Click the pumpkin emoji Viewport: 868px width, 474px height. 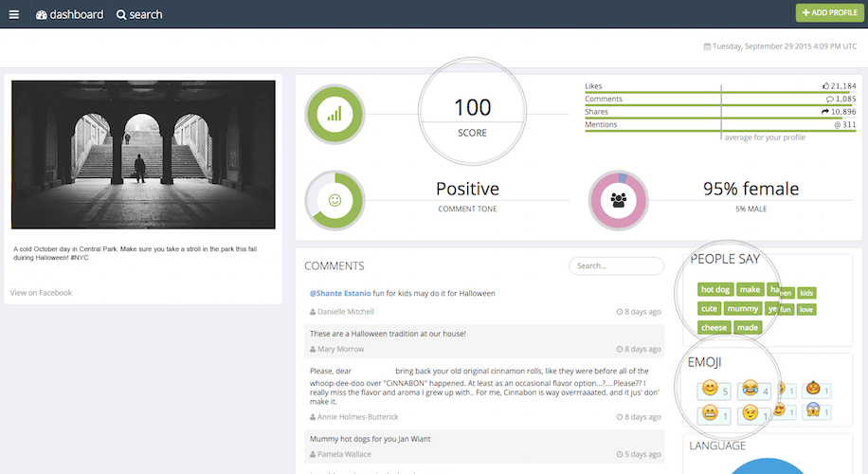click(813, 388)
